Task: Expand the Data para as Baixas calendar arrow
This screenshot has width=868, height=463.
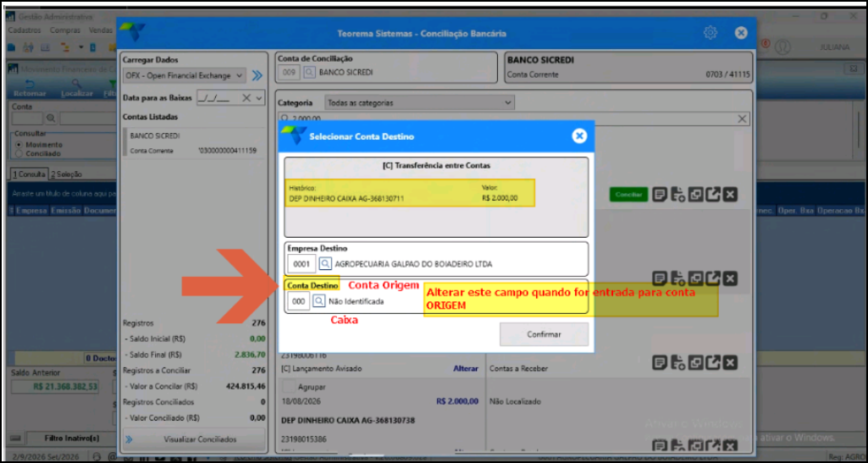Action: click(259, 97)
